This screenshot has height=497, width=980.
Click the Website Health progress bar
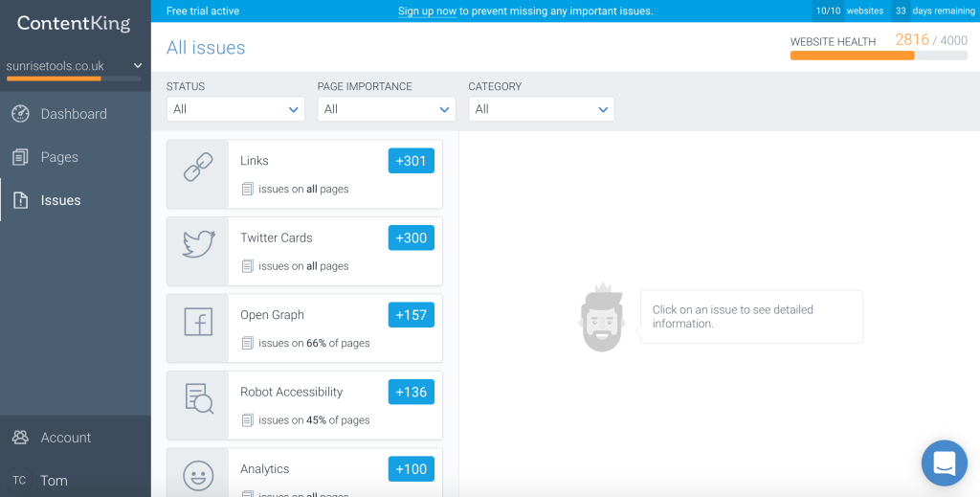coord(878,56)
